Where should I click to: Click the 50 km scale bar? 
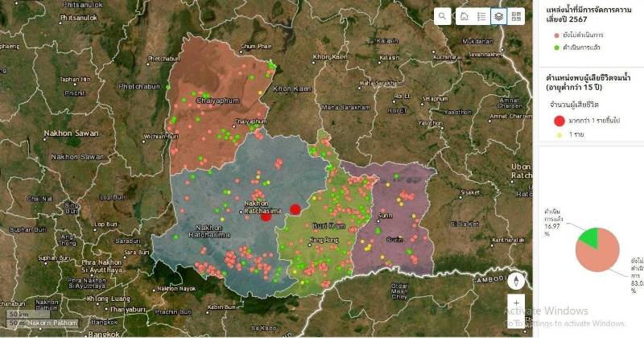coord(20,313)
